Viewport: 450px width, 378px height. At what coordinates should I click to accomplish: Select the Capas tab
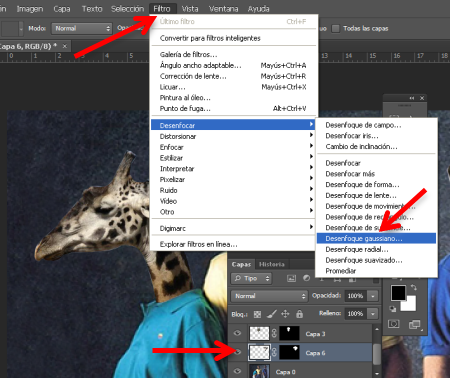pos(241,264)
